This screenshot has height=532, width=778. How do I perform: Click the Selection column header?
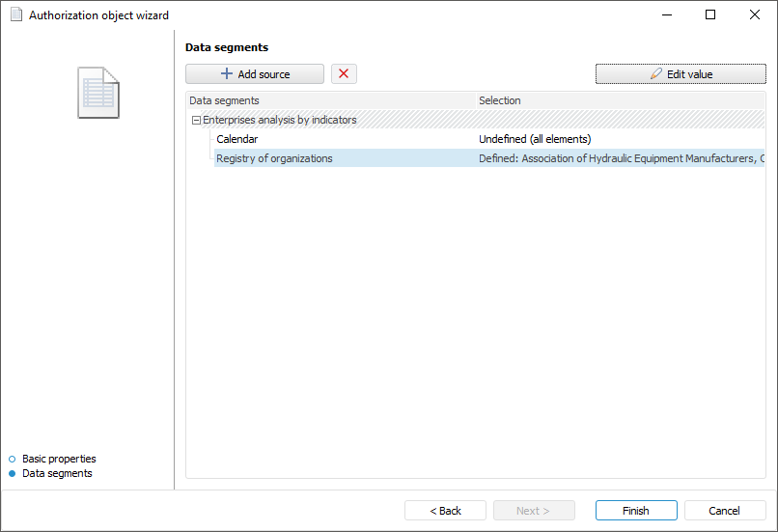[500, 100]
